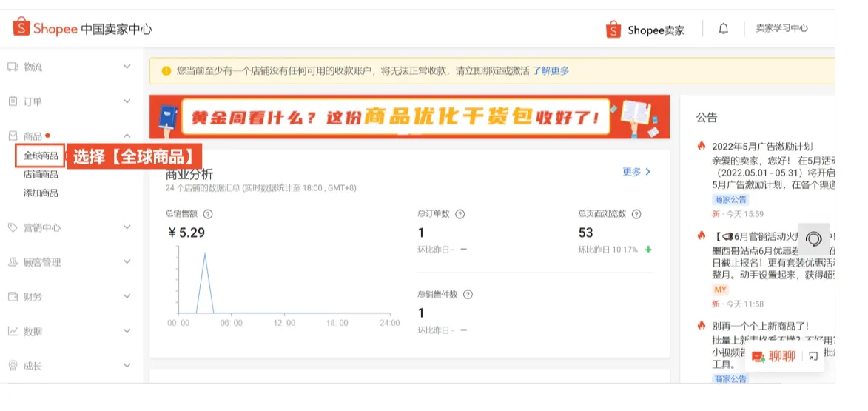The width and height of the screenshot is (868, 411).
Task: Expand the 营销中心 menu chevron
Action: 127,227
